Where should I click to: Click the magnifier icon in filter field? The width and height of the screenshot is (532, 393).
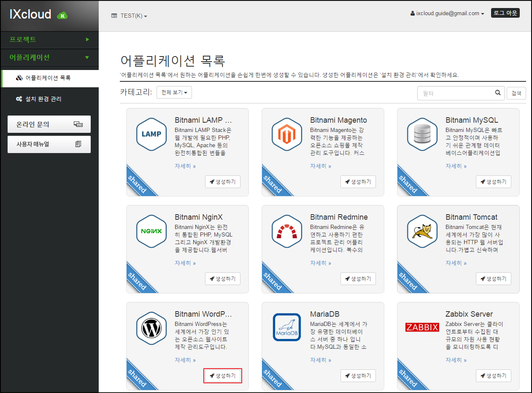pos(498,93)
